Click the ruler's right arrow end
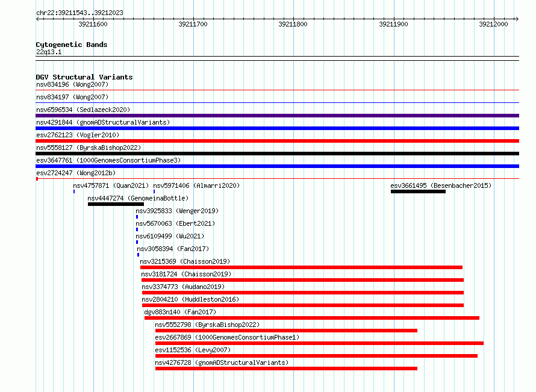Image resolution: width=536 pixels, height=392 pixels. 517,19
